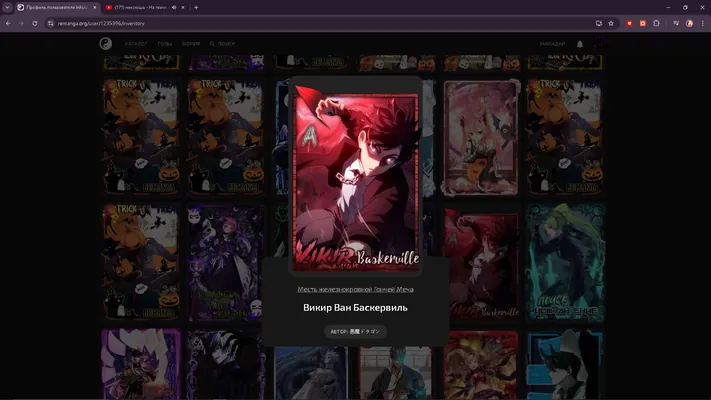Screen dimensions: 711x400
Task: Minimize the browser window
Action: click(x=668, y=7)
